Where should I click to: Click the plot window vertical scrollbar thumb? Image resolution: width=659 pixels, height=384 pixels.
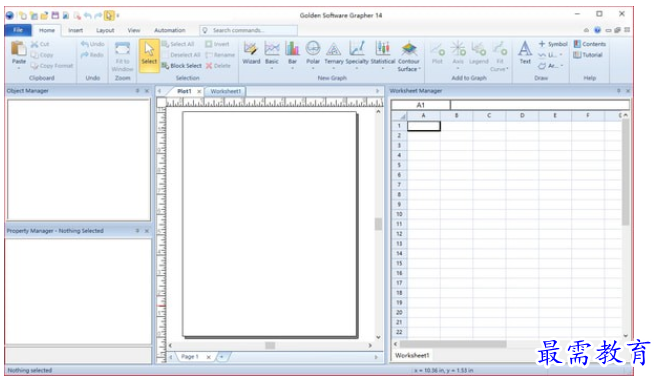[x=378, y=224]
